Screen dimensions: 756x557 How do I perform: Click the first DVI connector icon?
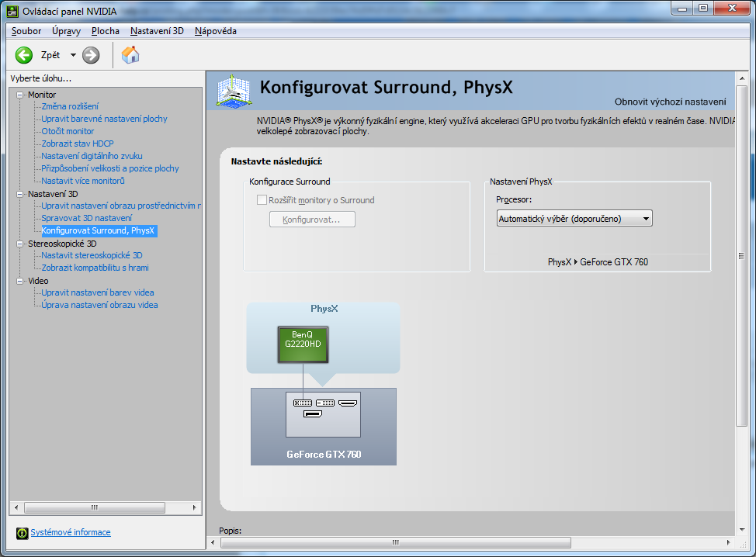tap(303, 403)
